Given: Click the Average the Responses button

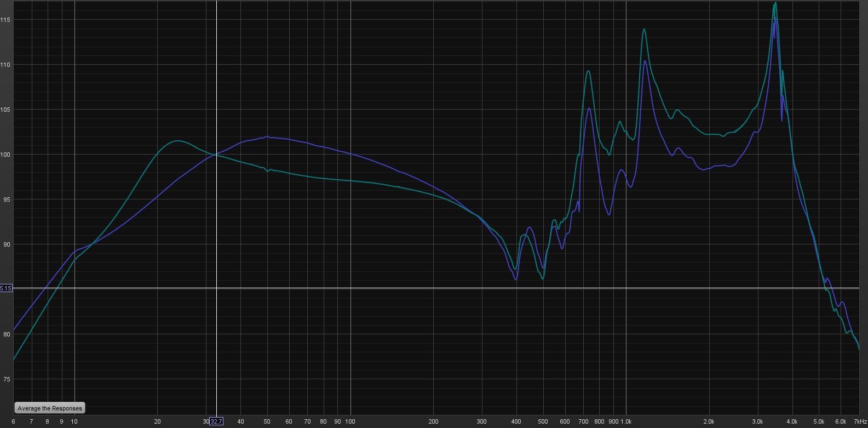Looking at the screenshot, I should 50,408.
